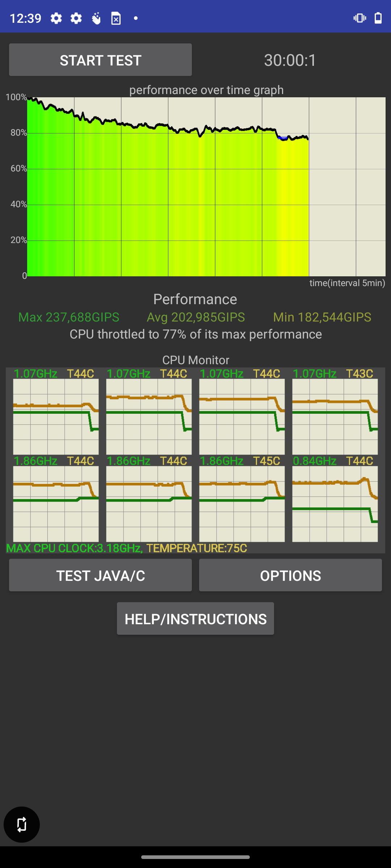Tap the hand gesture status bar icon
Image resolution: width=391 pixels, height=868 pixels.
coord(96,18)
